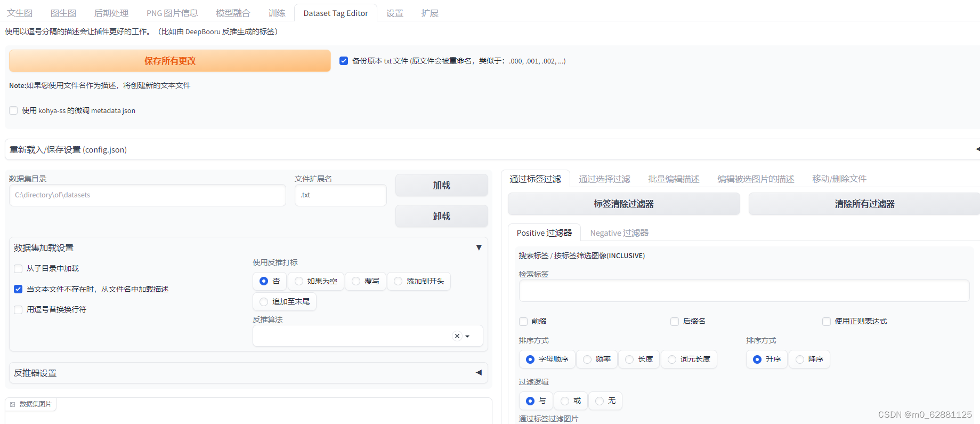Open the 反推算法 dropdown arrow

click(467, 336)
